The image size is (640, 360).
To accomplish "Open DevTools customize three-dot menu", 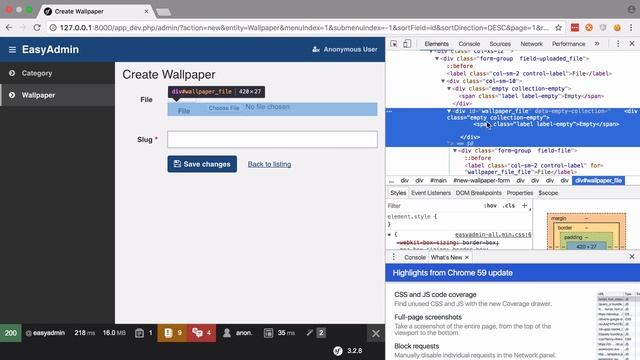I will pos(618,44).
